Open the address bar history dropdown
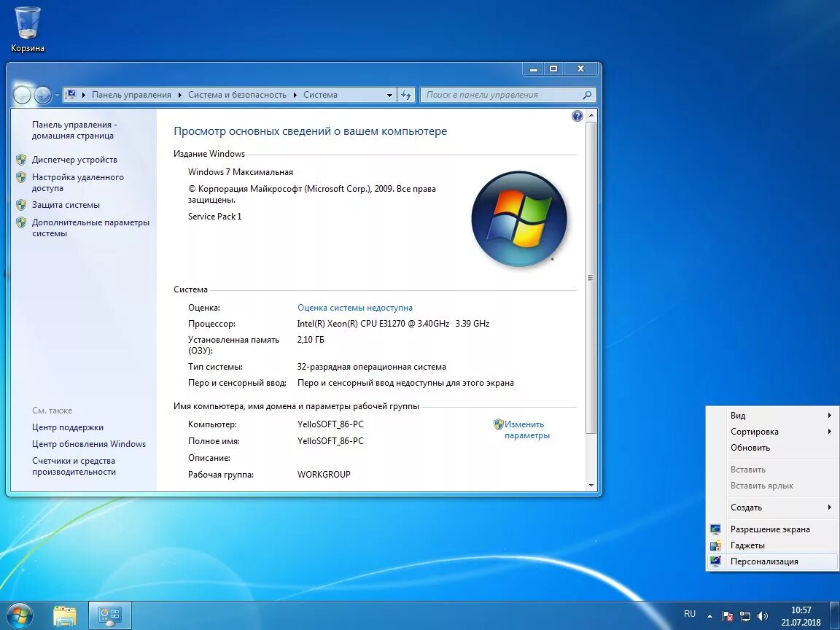The image size is (840, 630). [x=389, y=95]
